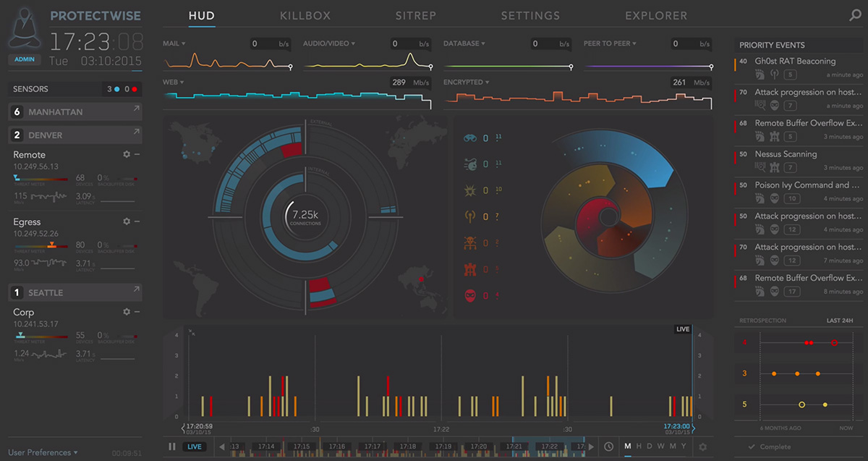
Task: Expand the MANHATTAN sensor group arrow
Action: pos(136,109)
